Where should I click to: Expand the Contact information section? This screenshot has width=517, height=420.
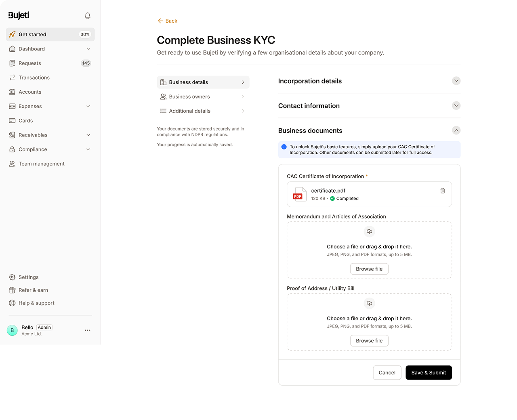tap(456, 106)
